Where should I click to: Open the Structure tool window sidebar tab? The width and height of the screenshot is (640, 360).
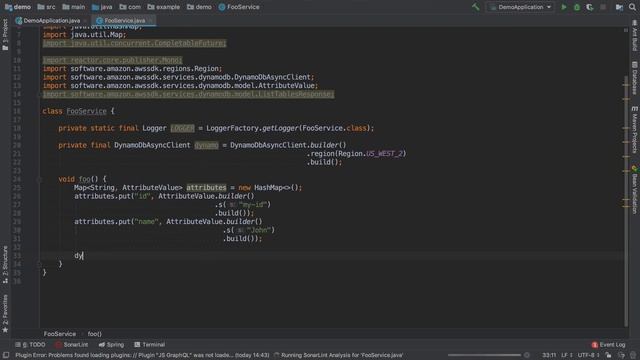coord(5,264)
